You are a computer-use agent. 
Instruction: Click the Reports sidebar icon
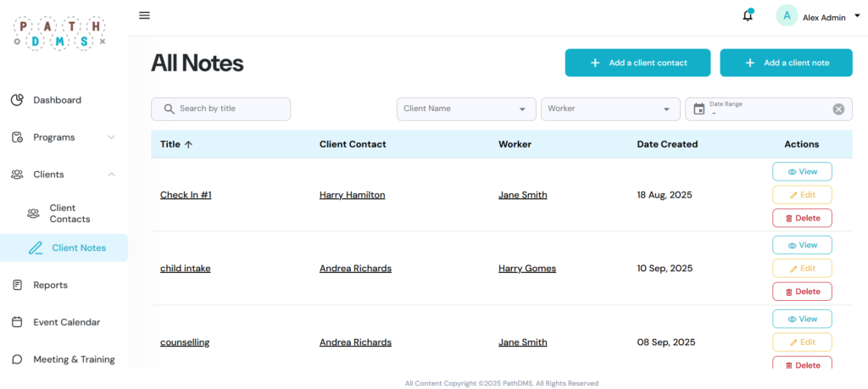(17, 285)
